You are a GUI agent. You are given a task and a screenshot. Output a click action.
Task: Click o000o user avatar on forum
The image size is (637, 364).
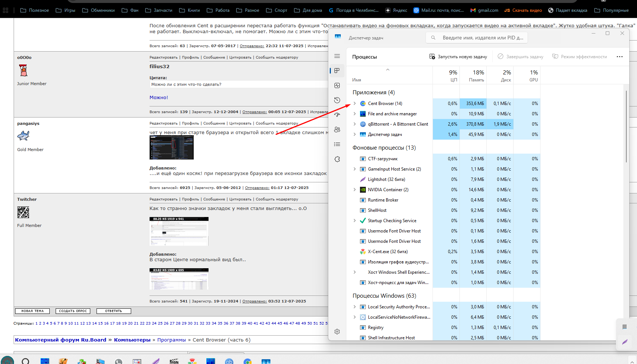pyautogui.click(x=23, y=70)
